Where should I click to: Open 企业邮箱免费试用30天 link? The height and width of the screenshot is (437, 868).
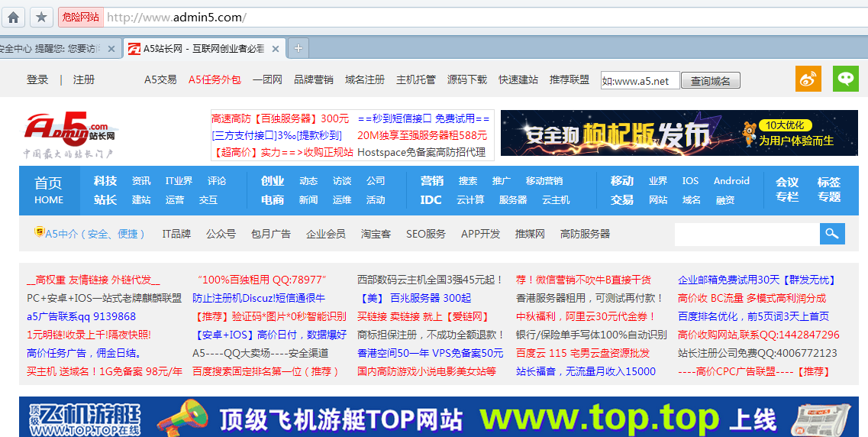pos(757,280)
